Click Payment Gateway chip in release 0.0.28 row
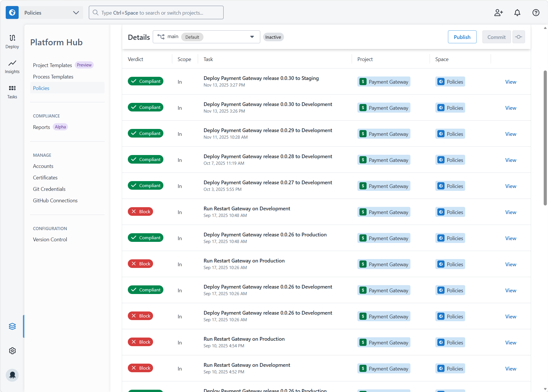Screen dimensions: 548x392 click(x=384, y=160)
